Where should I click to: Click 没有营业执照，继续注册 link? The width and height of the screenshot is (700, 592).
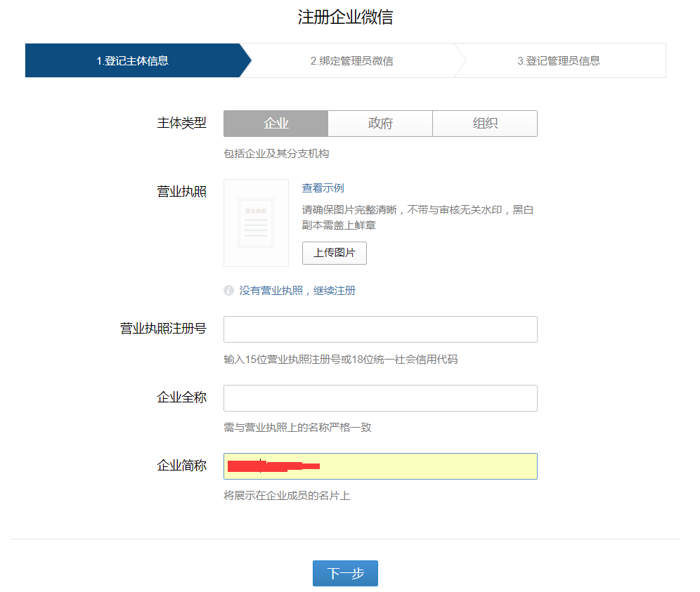297,291
